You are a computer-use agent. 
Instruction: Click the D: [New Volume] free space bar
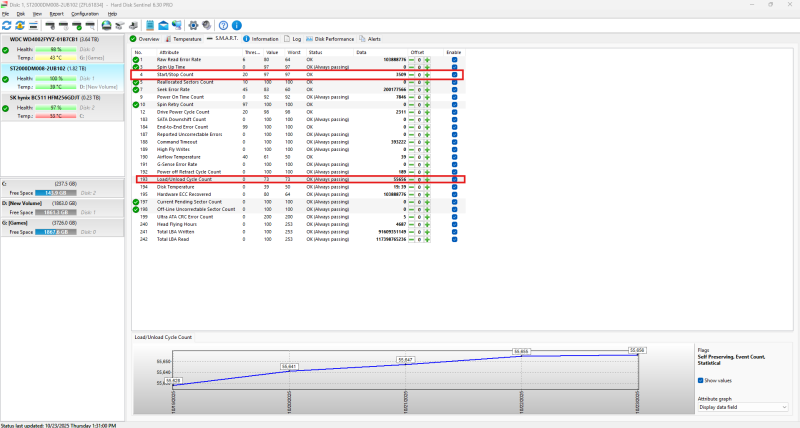pos(56,212)
